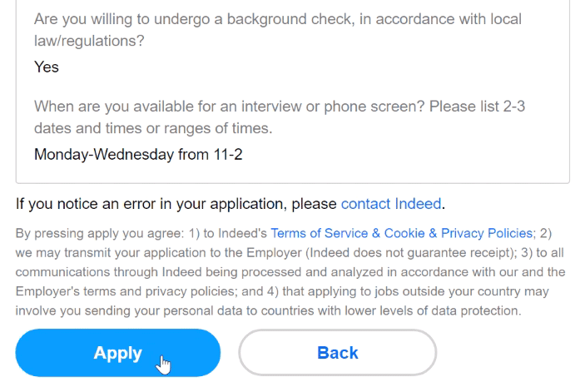
Task: Click 'communications through Indeed being processed' text
Action: [x=158, y=272]
